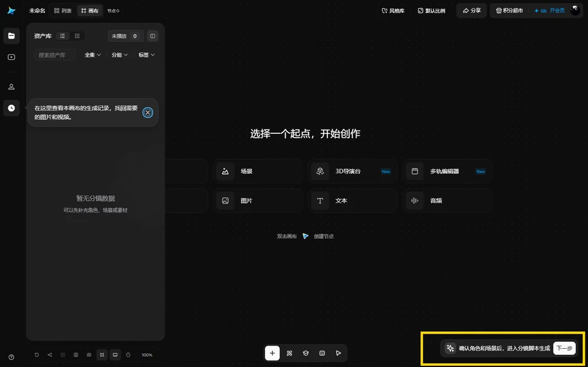Open the 风格库 style library

tap(393, 11)
